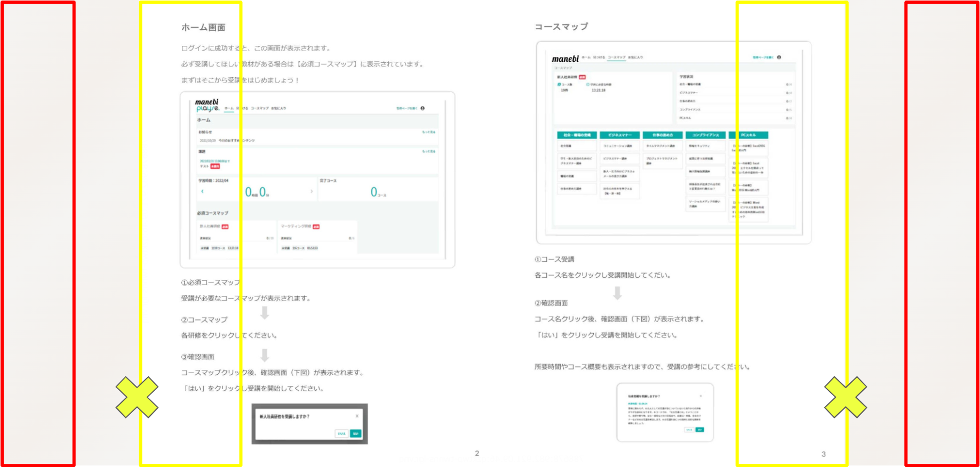Open the コミュニケーション講座 course card
The width and height of the screenshot is (980, 467).
click(619, 146)
